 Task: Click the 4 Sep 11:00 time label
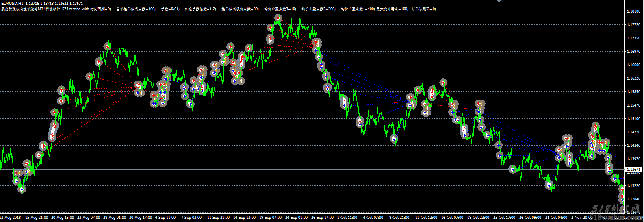click(165, 218)
